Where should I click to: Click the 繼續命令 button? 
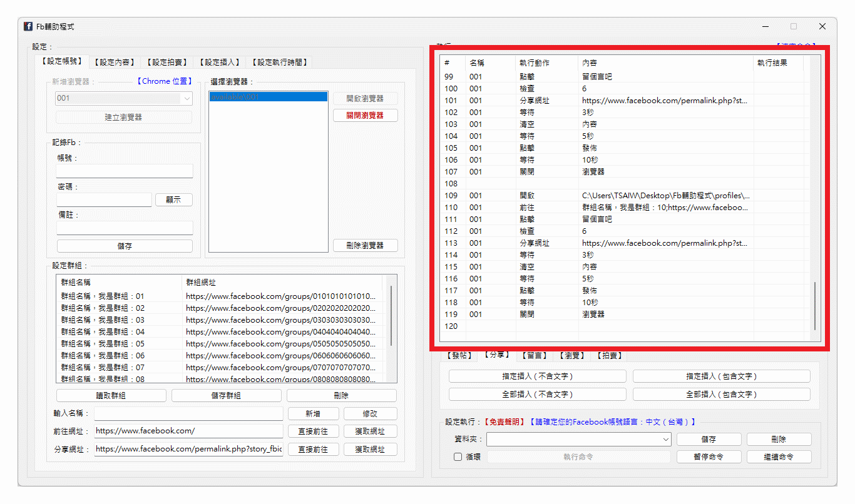click(779, 457)
